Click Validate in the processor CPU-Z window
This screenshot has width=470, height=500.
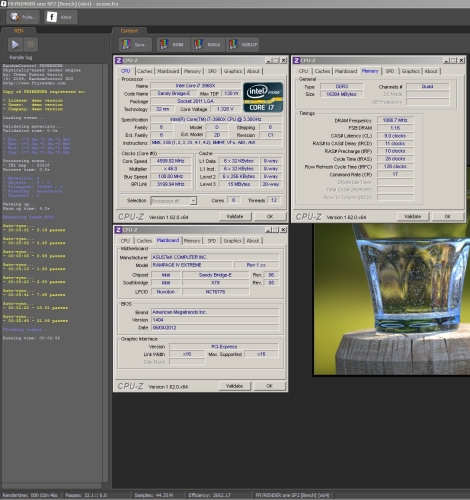click(x=235, y=217)
